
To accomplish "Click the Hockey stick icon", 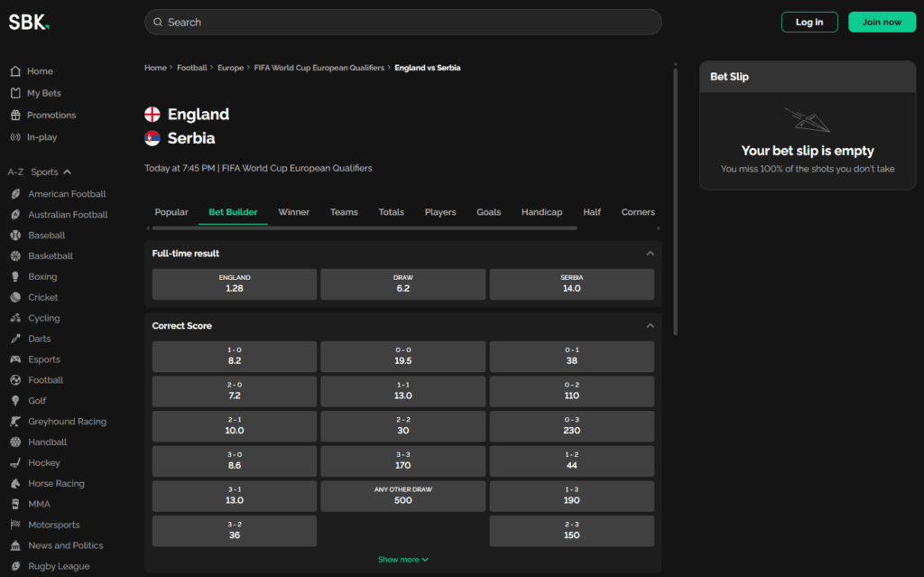I will tap(16, 462).
